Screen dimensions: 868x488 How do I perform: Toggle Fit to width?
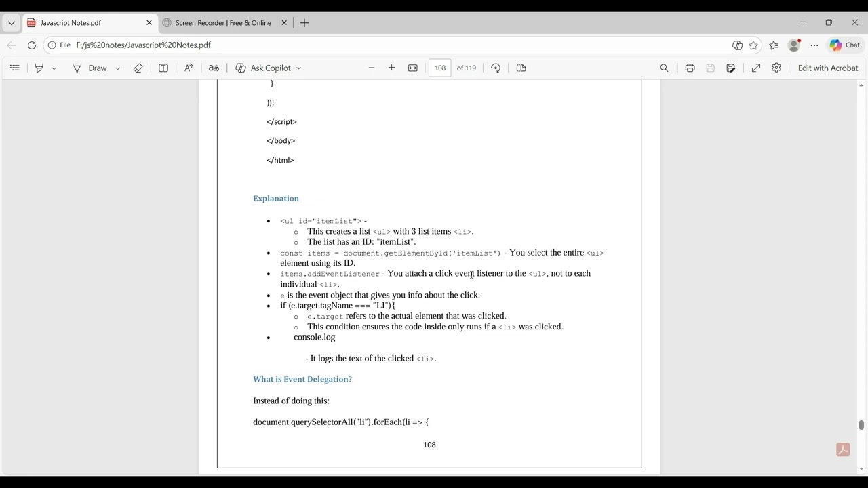(413, 68)
